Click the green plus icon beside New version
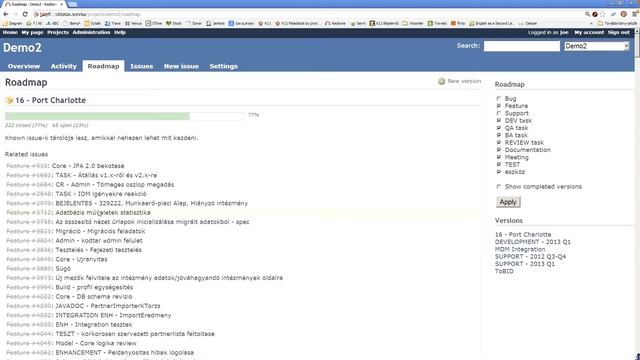 coord(441,82)
